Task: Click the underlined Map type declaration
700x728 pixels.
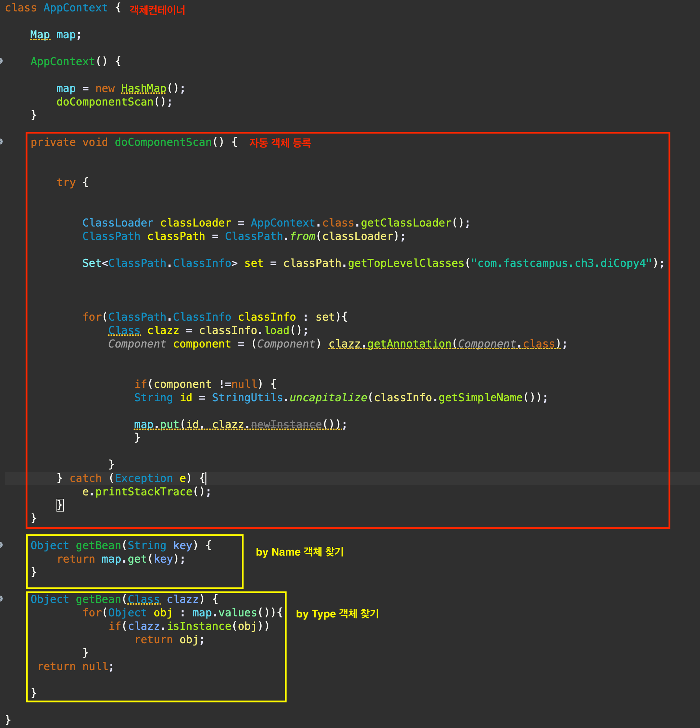Action: pos(40,35)
